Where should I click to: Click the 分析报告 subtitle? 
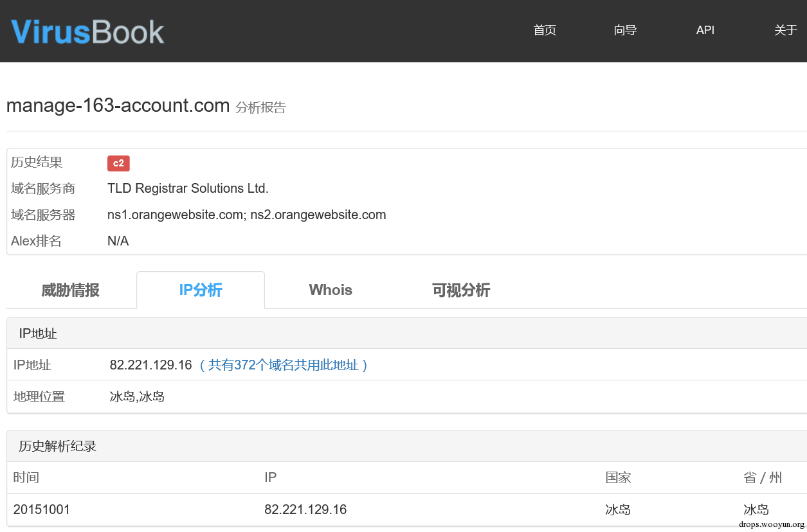click(x=260, y=107)
